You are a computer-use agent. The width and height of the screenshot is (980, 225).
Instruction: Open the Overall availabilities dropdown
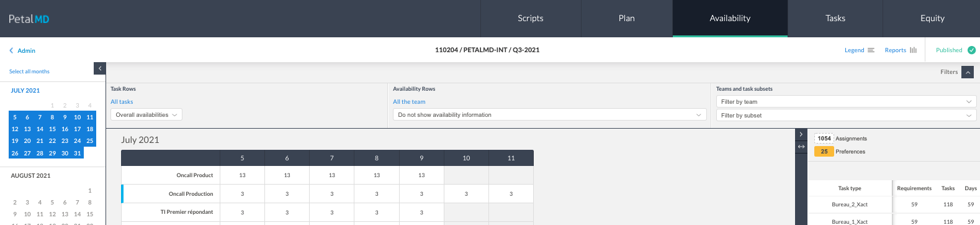[146, 115]
